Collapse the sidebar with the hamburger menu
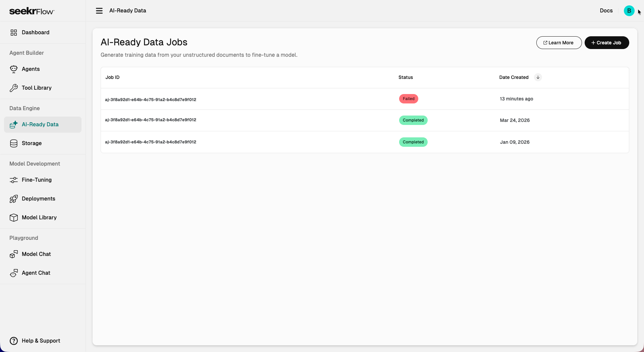Image resolution: width=644 pixels, height=352 pixels. pos(99,10)
